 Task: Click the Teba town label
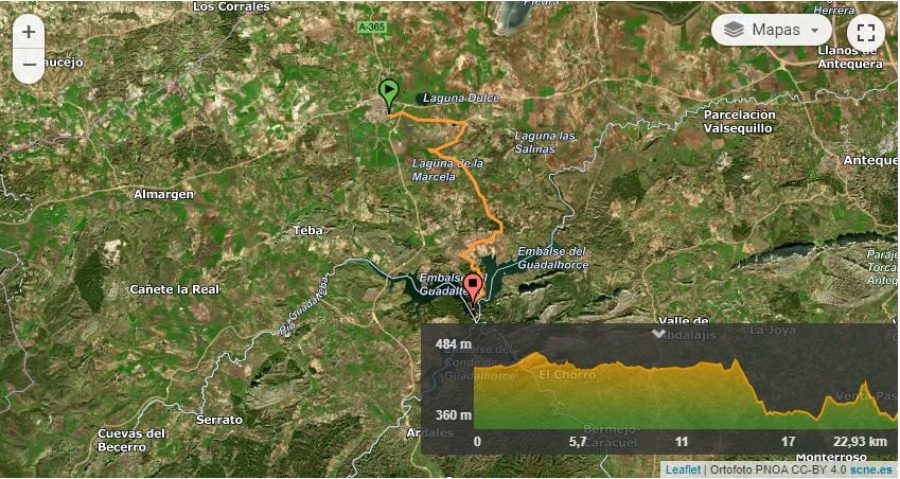(308, 231)
